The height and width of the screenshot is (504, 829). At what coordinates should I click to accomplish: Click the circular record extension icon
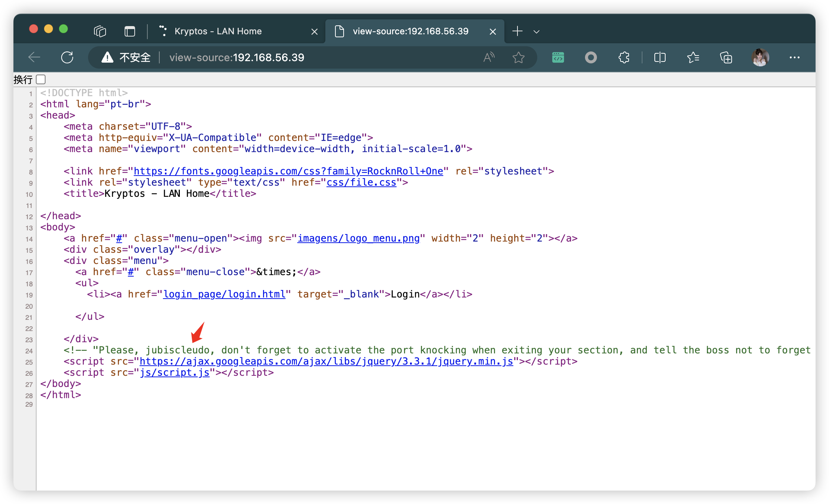(591, 57)
